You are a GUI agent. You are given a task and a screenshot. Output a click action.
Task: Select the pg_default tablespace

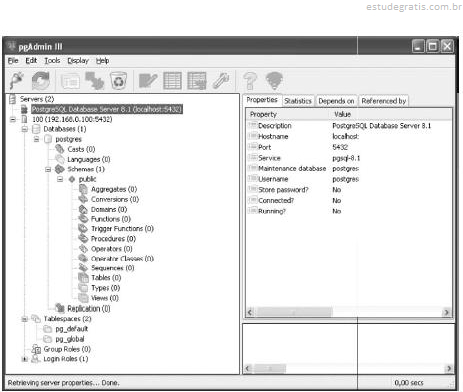pyautogui.click(x=72, y=329)
